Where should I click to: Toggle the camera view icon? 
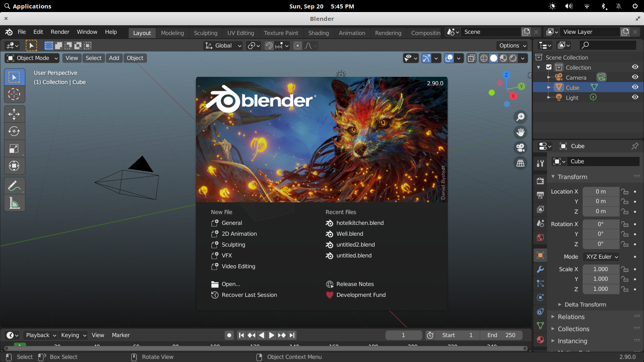coord(520,148)
